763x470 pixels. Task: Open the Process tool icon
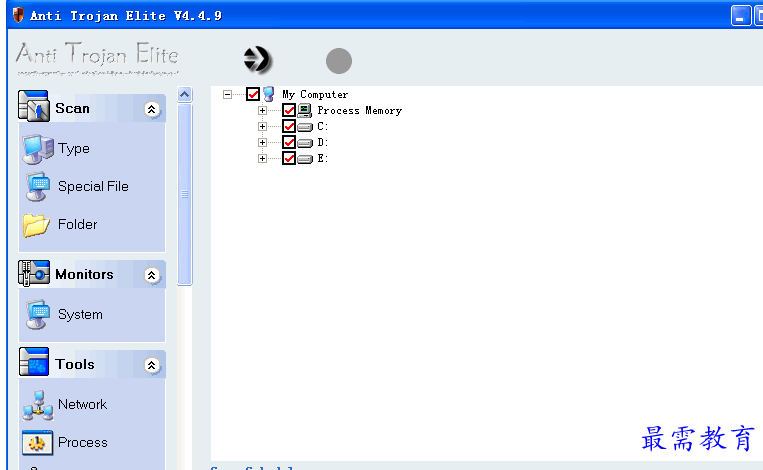[x=37, y=443]
